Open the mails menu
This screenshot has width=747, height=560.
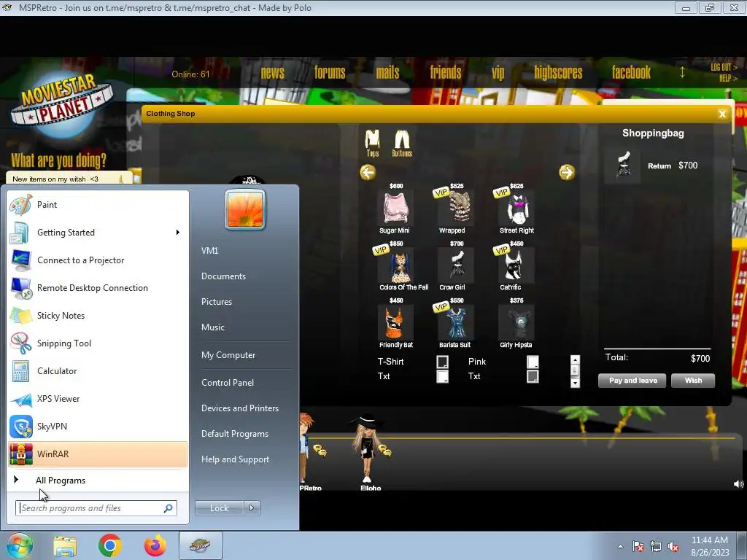(388, 72)
